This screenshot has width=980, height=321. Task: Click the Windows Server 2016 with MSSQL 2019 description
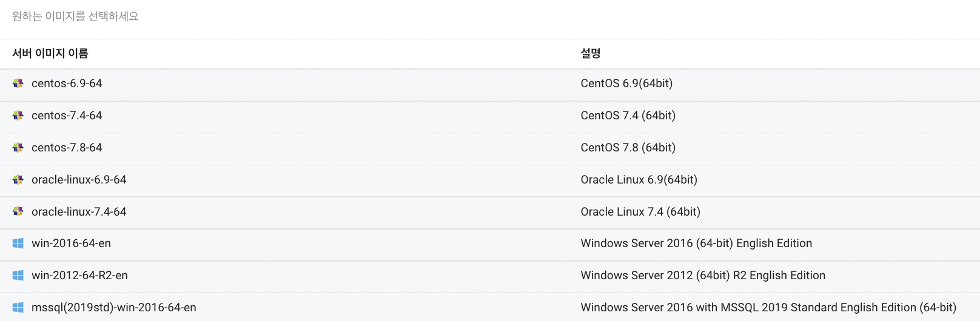pyautogui.click(x=768, y=308)
